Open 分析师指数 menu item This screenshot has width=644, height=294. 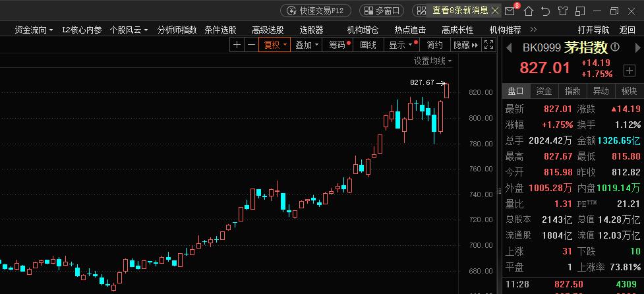(x=177, y=30)
